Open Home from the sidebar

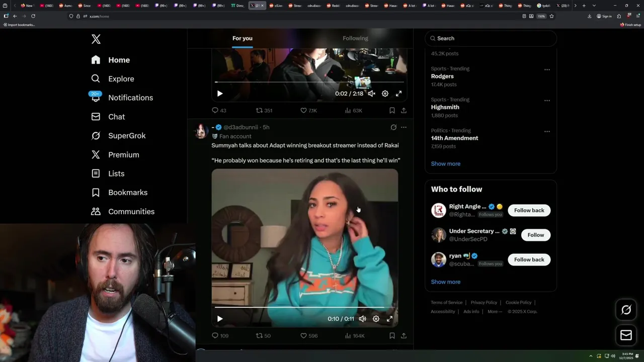point(111,60)
